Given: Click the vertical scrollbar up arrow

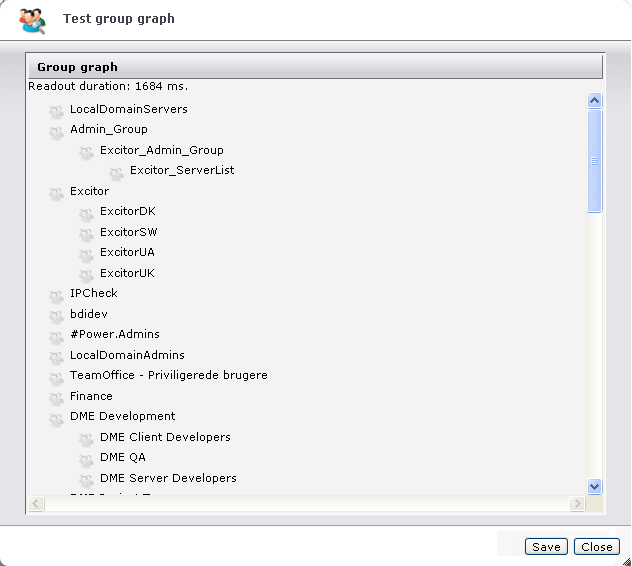Looking at the screenshot, I should point(595,101).
